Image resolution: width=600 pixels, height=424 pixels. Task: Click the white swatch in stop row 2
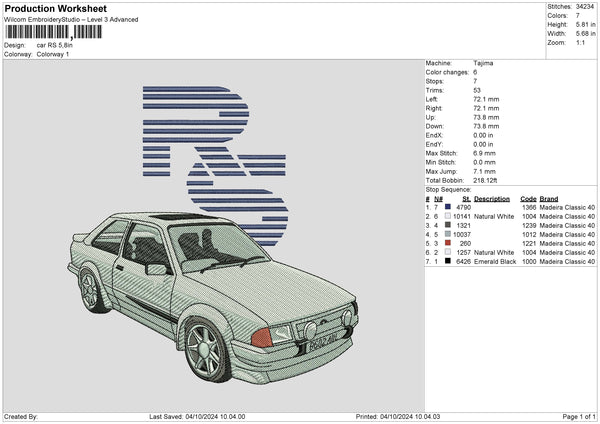[448, 216]
